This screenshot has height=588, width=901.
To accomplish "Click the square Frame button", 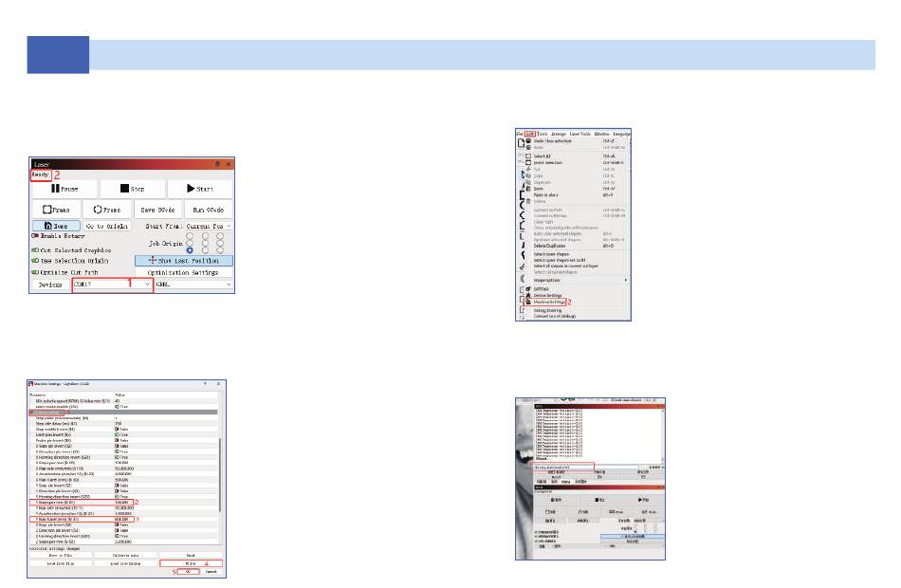I will (x=56, y=210).
